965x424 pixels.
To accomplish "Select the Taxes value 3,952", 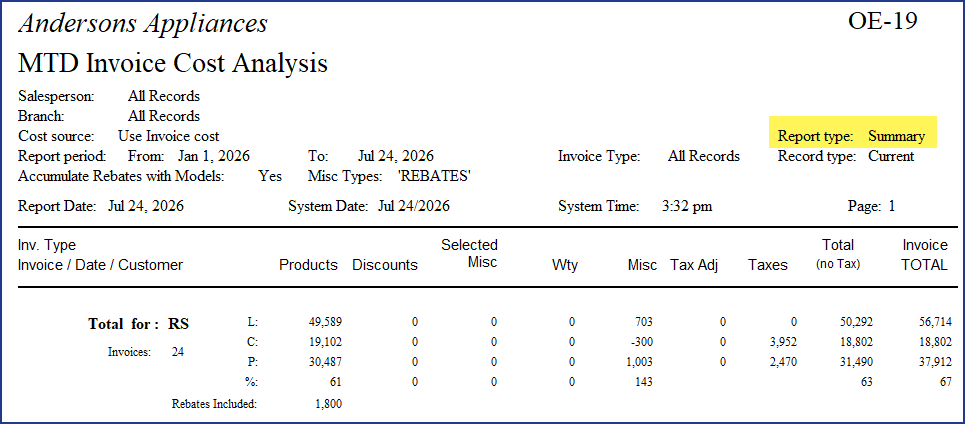I will (x=783, y=342).
